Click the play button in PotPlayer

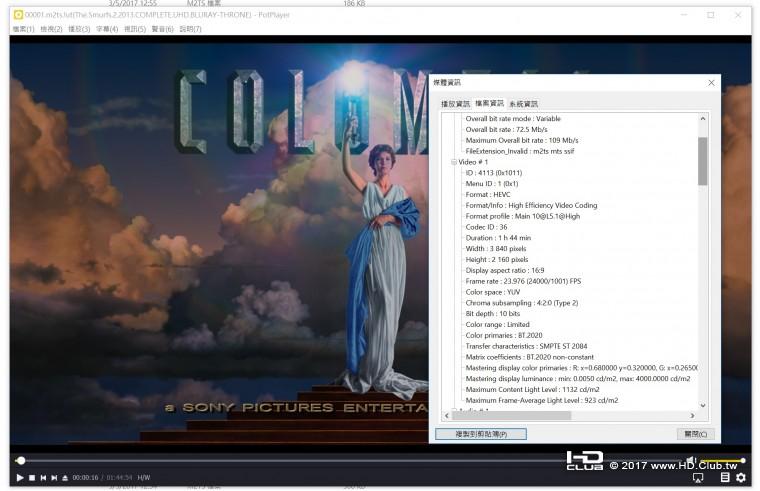tap(19, 478)
